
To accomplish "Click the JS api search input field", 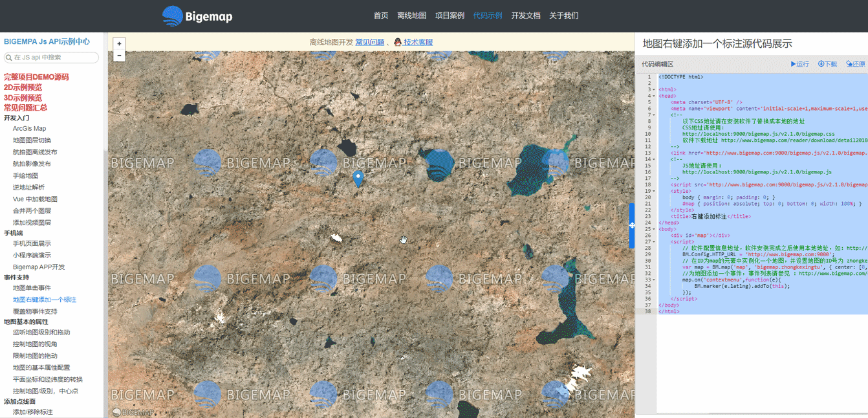I will (52, 58).
